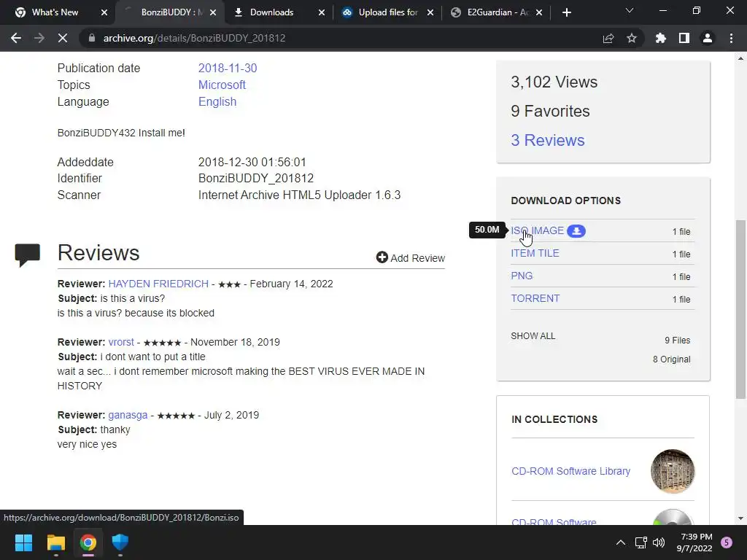The height and width of the screenshot is (560, 747).
Task: Click the Reviews speech bubble icon
Action: click(x=27, y=254)
